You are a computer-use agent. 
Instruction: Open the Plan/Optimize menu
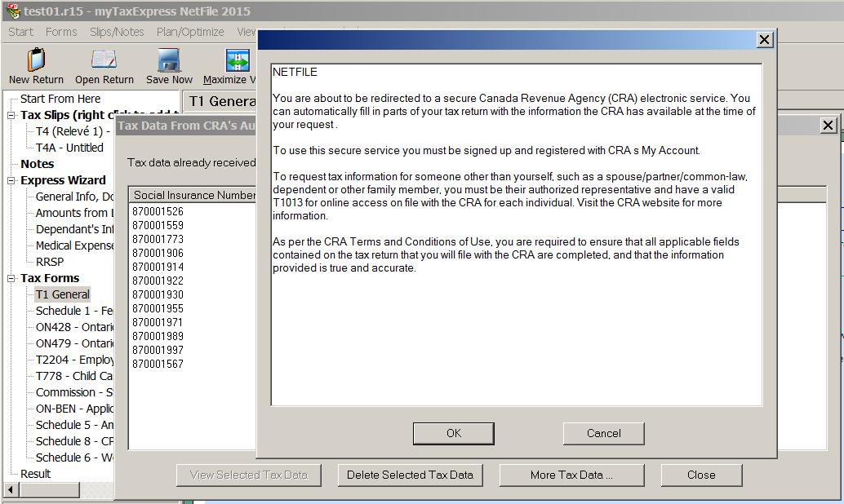190,32
